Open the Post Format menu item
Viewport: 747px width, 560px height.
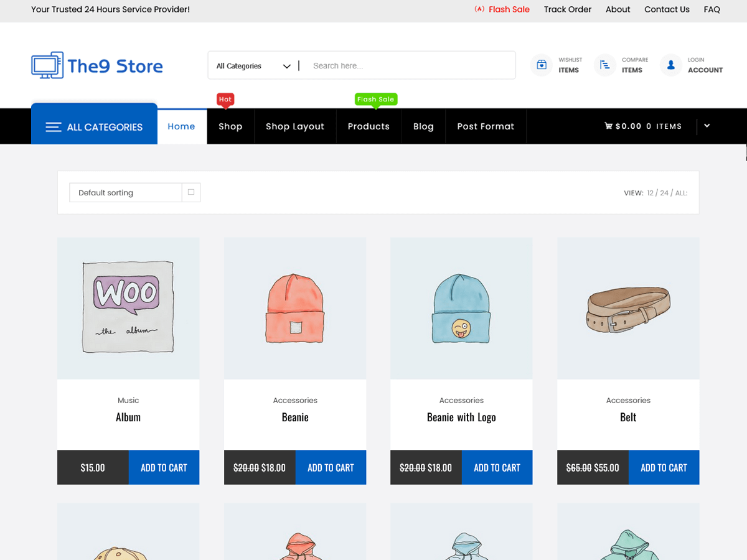tap(486, 126)
